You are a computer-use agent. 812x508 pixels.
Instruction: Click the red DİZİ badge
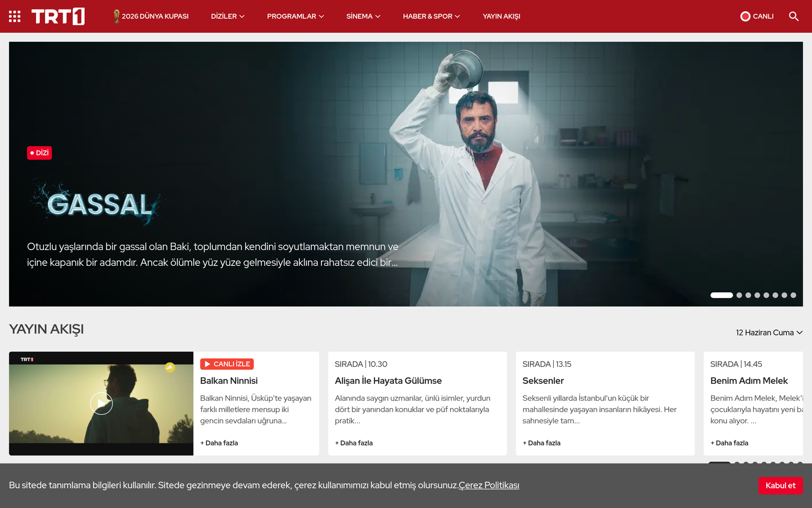pos(39,153)
